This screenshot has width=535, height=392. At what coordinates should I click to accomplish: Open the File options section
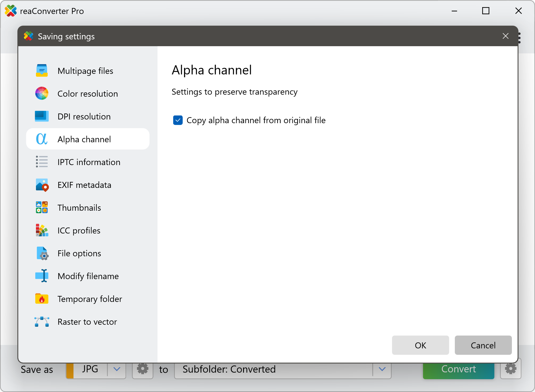click(x=79, y=253)
